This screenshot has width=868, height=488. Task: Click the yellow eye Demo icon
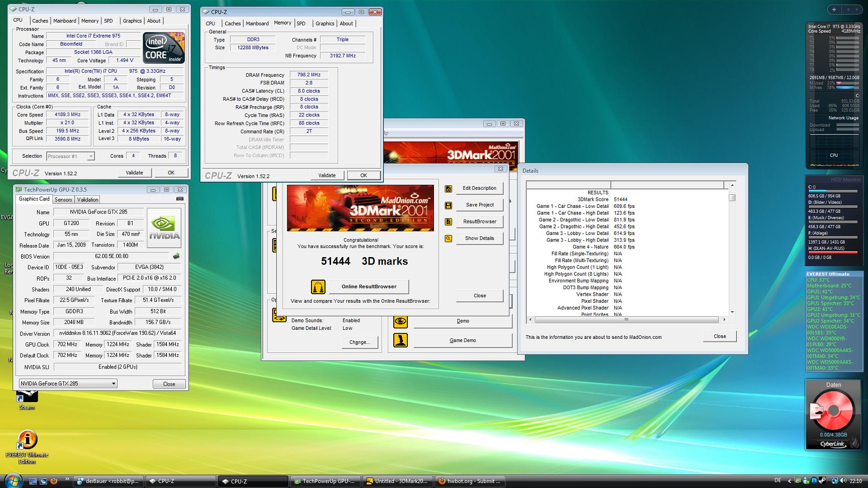coord(400,321)
